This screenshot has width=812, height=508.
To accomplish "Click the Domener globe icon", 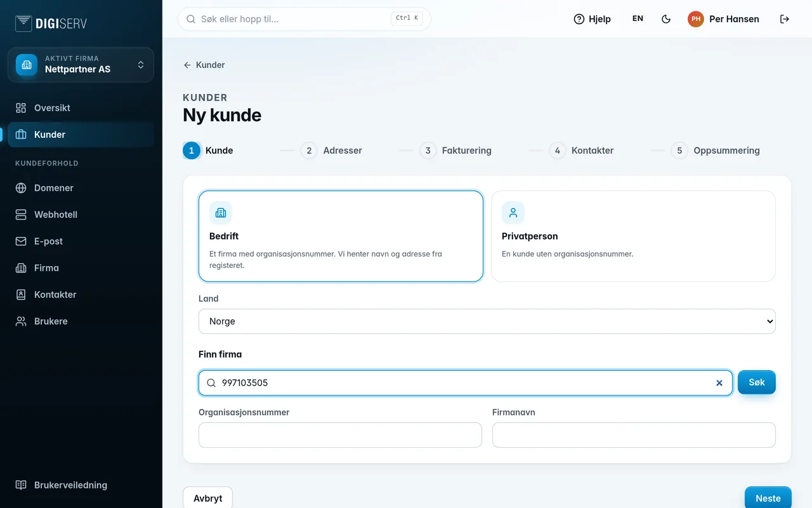I will (21, 188).
